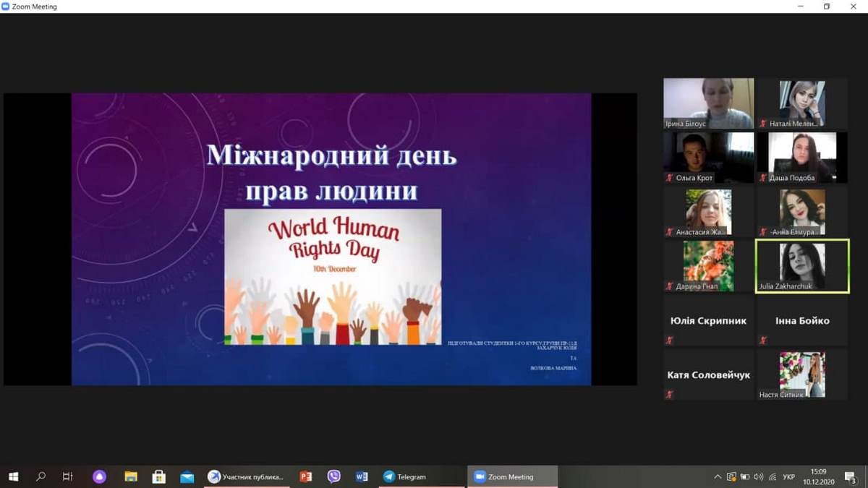Click the World Human Rights Day slide image
Screen dimensions: 868x488
point(333,276)
